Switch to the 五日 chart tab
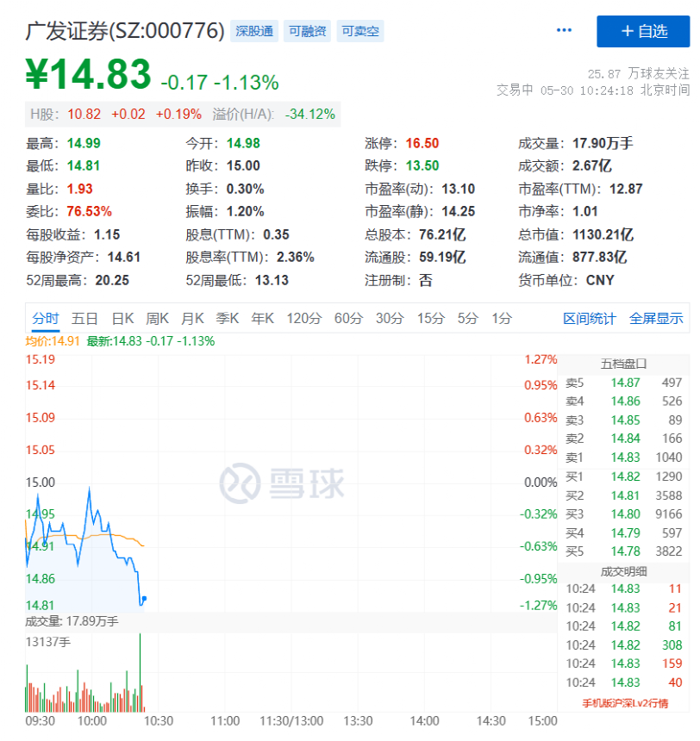700x741 pixels. [84, 318]
